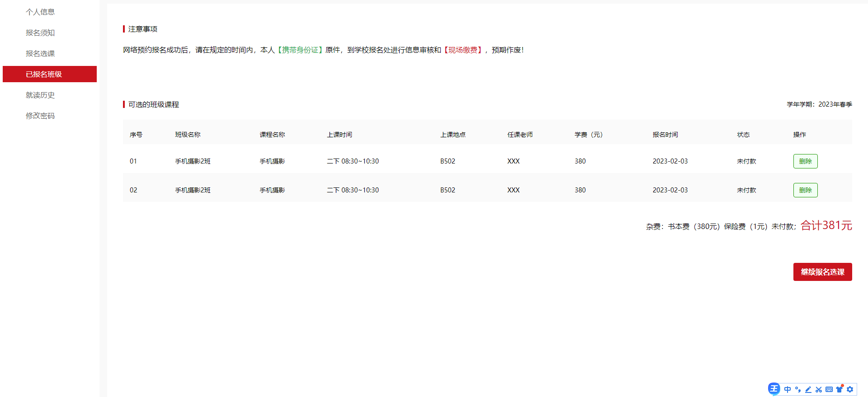The image size is (868, 397).
Task: Click the 可选的班级课程 section heading
Action: pos(154,104)
